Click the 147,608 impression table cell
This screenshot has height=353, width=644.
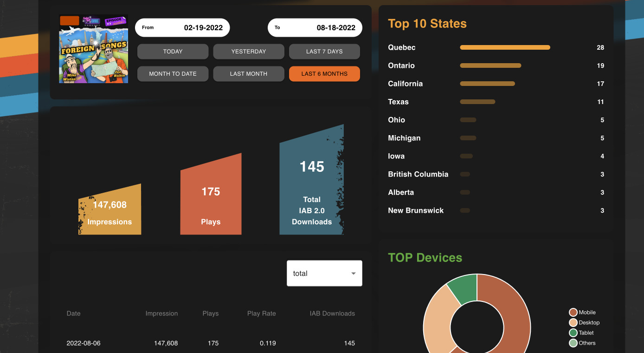pos(166,343)
